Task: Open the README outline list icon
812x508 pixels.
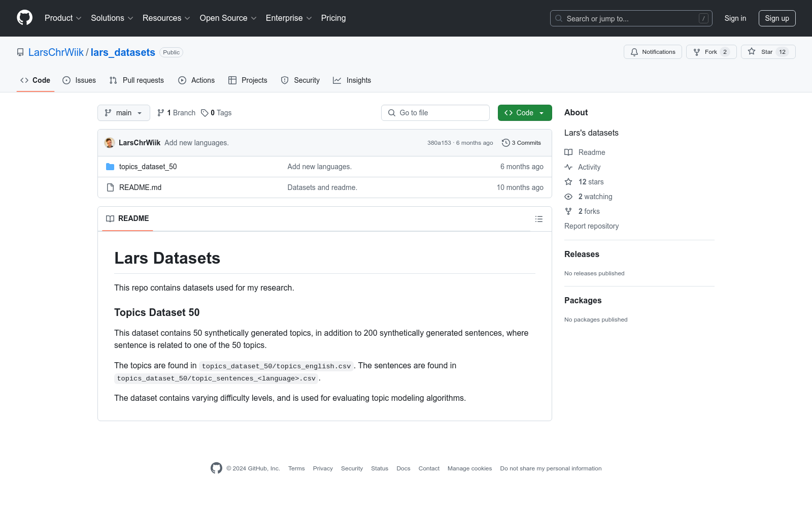Action: point(539,219)
